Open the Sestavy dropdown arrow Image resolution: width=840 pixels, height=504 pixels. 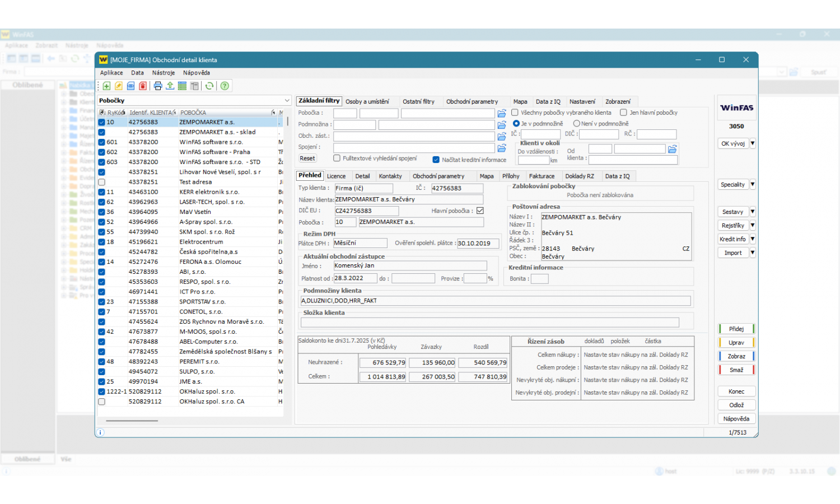pyautogui.click(x=753, y=212)
